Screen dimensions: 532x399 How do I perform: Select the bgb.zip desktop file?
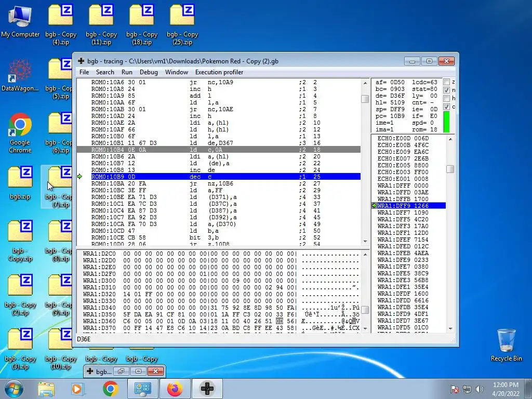(x=20, y=183)
